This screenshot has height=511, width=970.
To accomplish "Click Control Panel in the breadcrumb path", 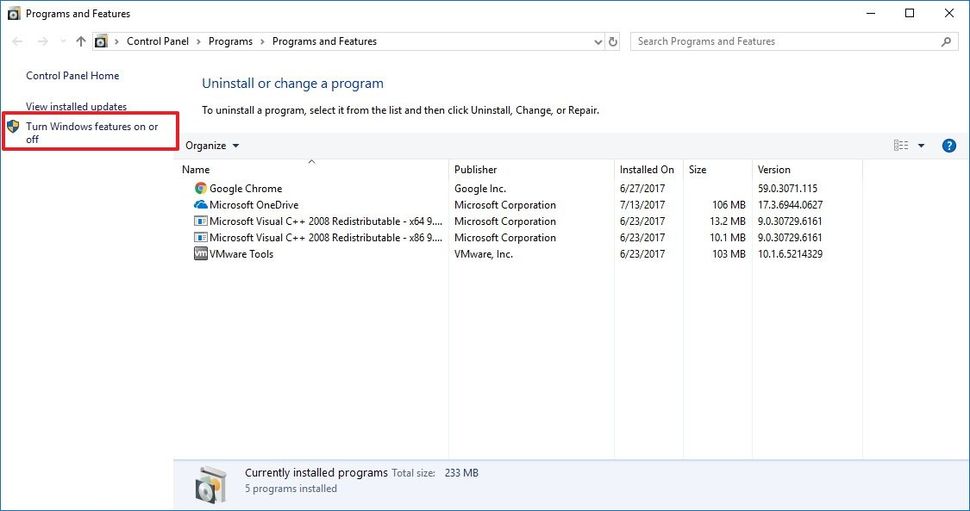I will [x=158, y=42].
